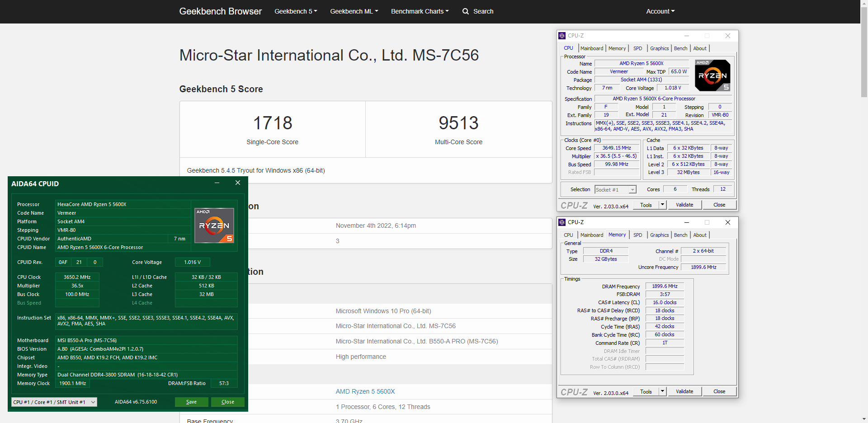Viewport: 868px width, 423px height.
Task: Click the Memory Clock 1900.1 MHz value
Action: coord(73,384)
